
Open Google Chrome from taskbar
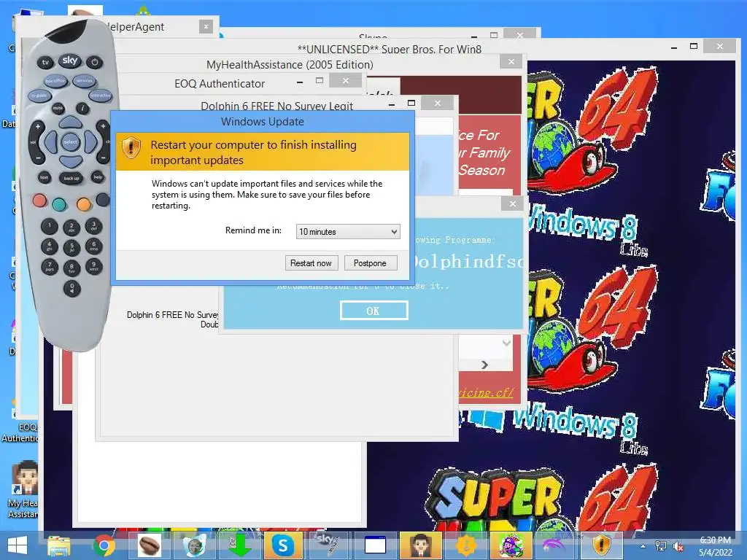[x=104, y=545]
